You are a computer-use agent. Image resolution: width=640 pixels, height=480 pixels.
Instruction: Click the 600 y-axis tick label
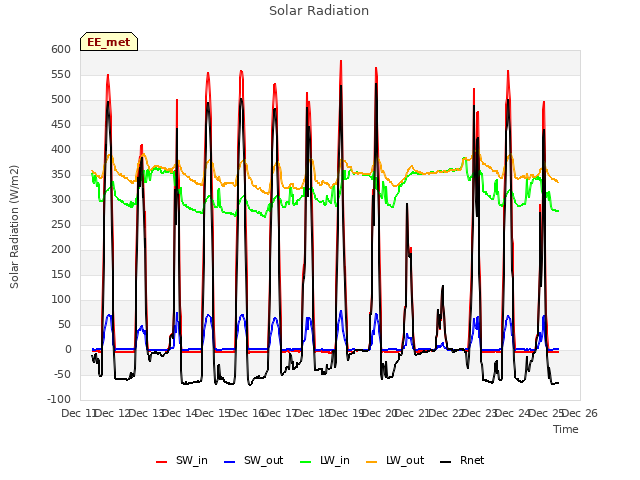tap(61, 49)
